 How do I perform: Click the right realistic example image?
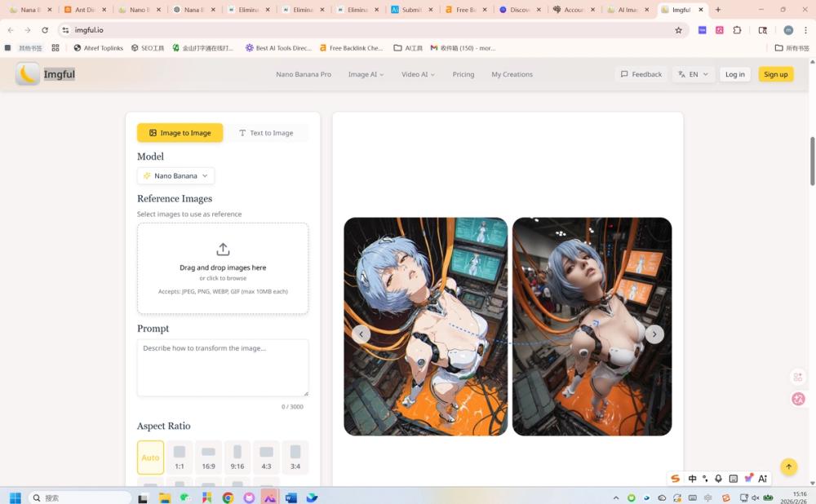(x=592, y=327)
